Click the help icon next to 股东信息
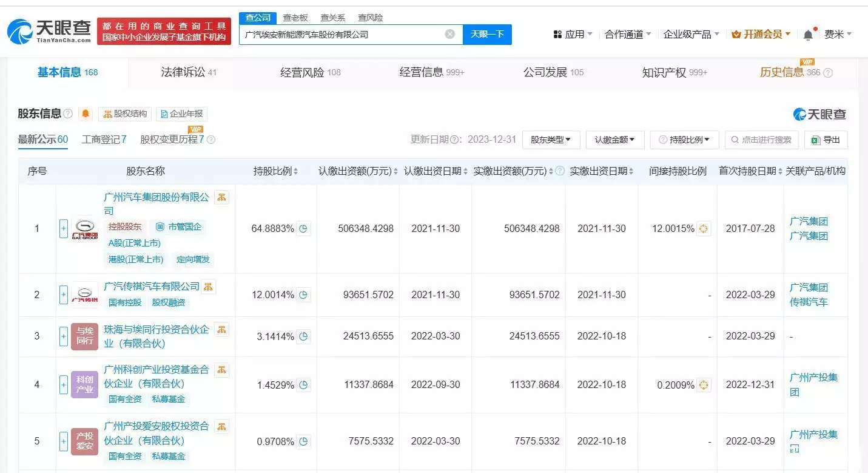 68,114
